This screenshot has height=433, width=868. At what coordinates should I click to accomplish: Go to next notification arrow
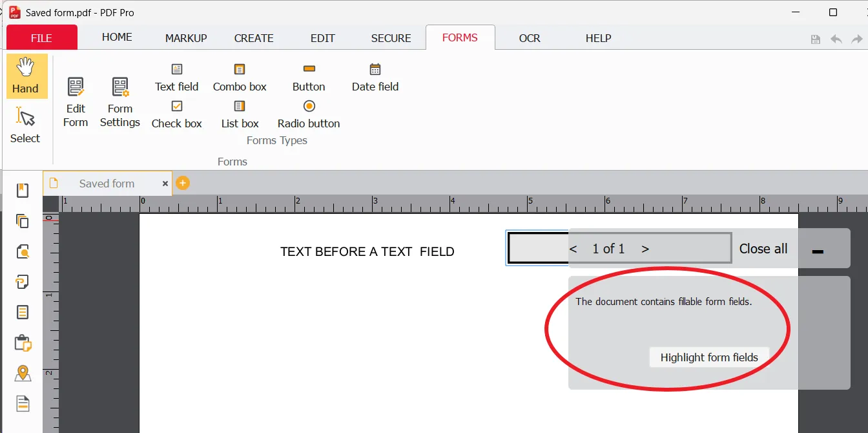coord(645,249)
